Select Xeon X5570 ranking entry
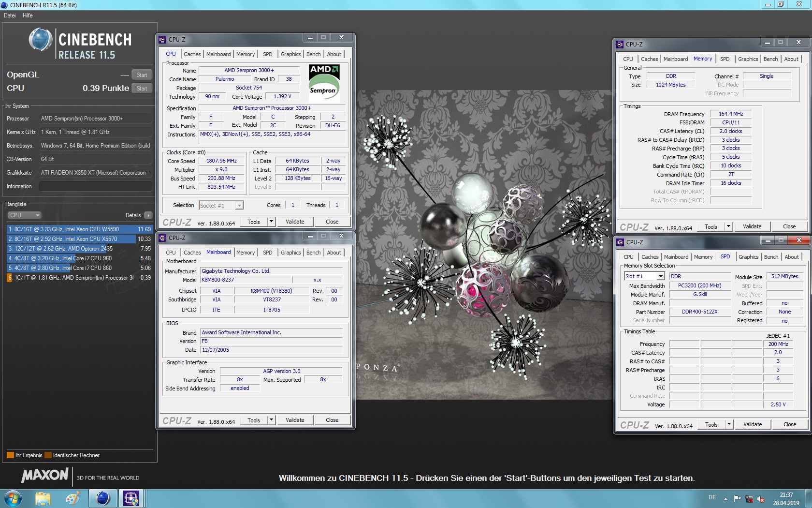The width and height of the screenshot is (812, 508). point(79,239)
